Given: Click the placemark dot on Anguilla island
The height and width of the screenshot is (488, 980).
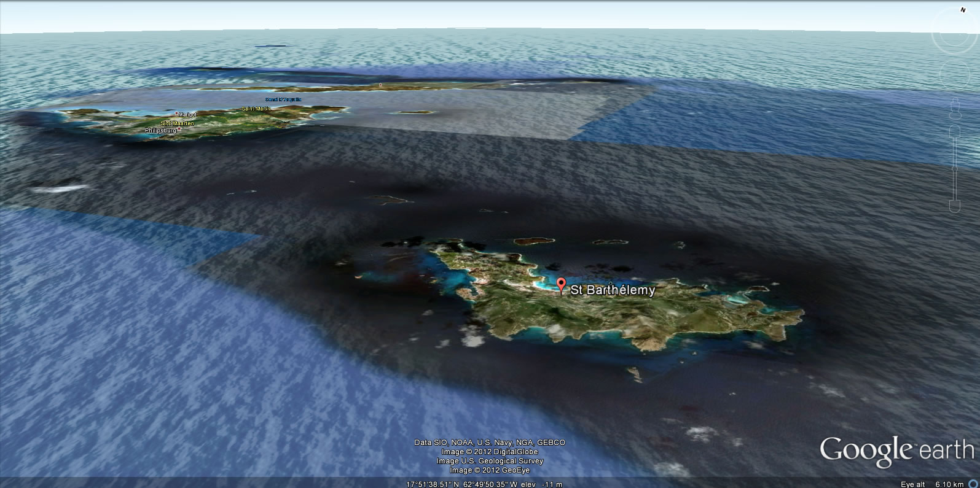Looking at the screenshot, I should 381,85.
